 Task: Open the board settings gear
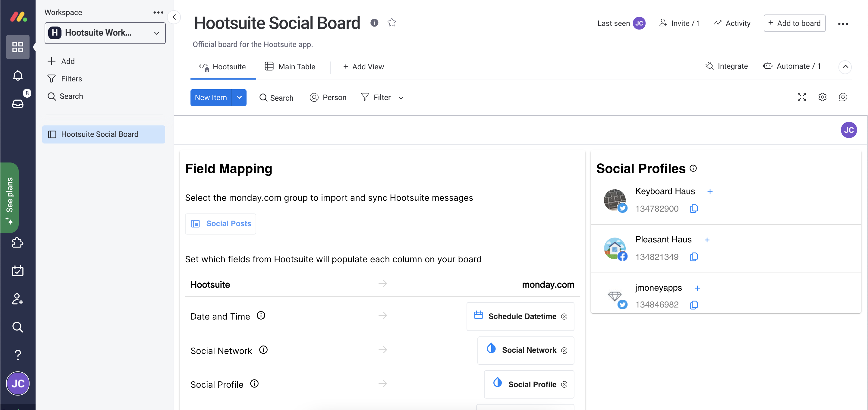pyautogui.click(x=822, y=97)
